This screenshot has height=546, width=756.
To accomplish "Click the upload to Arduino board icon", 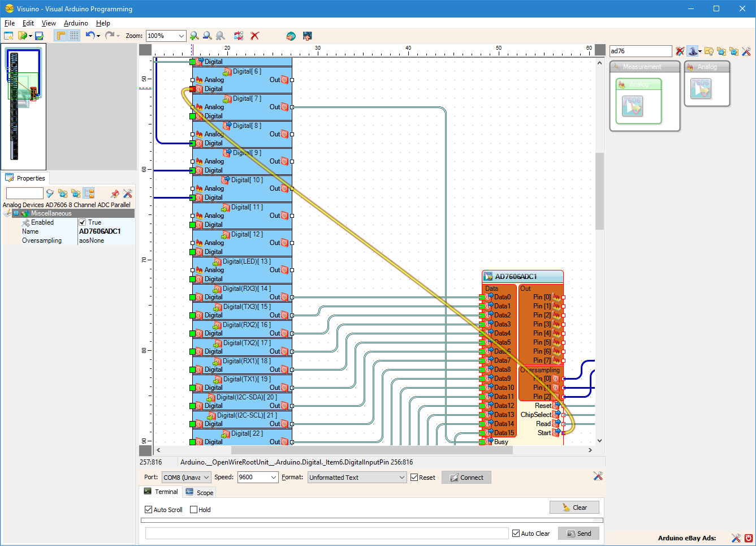I will (308, 36).
